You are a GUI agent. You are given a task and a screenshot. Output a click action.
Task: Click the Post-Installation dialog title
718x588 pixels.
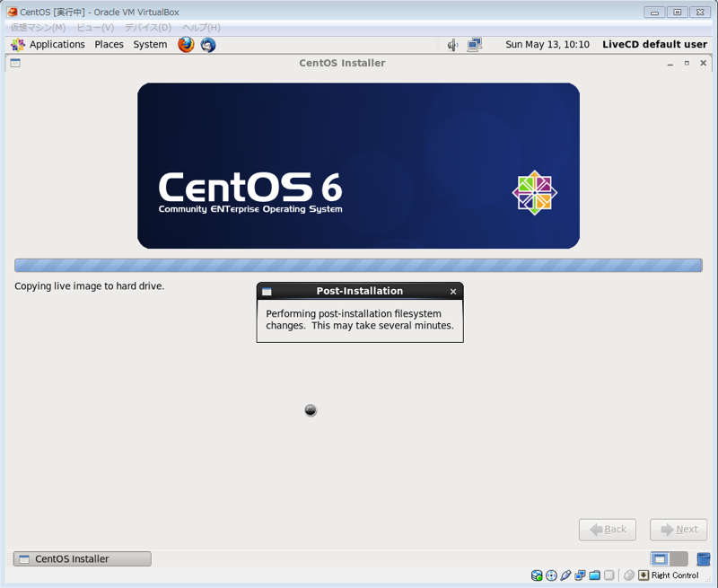point(360,291)
